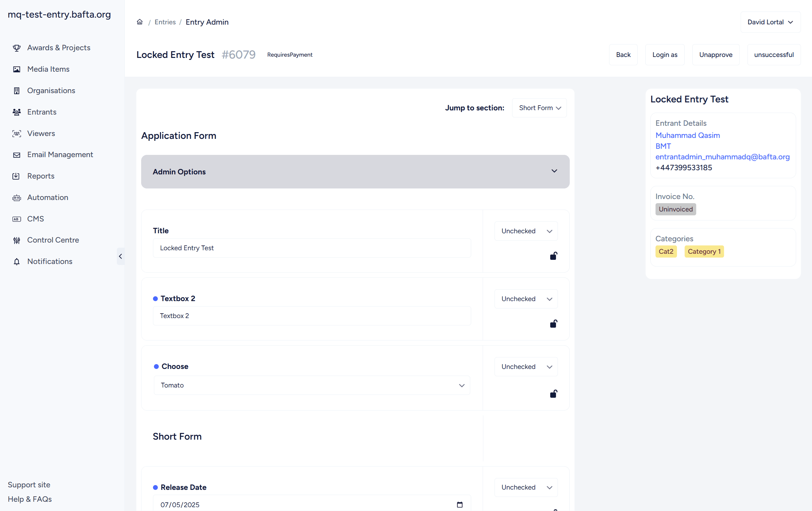Open the Choose dropdown showing Tomato
Image resolution: width=812 pixels, height=511 pixels.
click(312, 385)
